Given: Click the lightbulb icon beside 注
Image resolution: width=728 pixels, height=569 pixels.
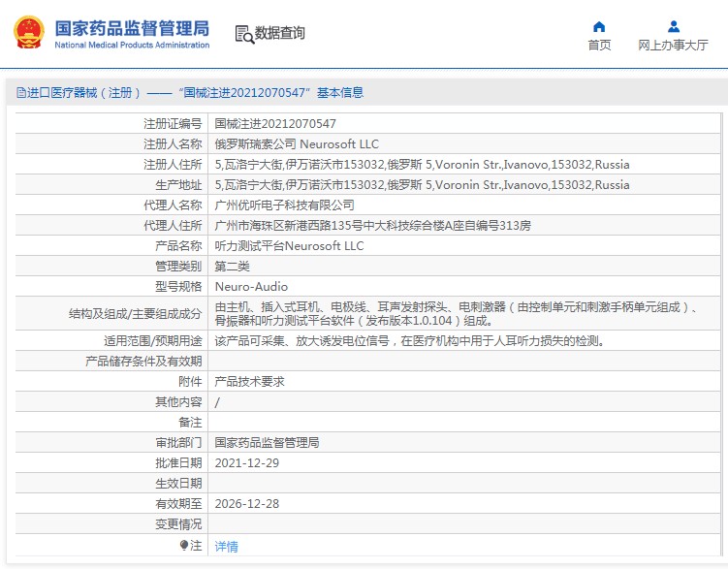Looking at the screenshot, I should tap(184, 545).
